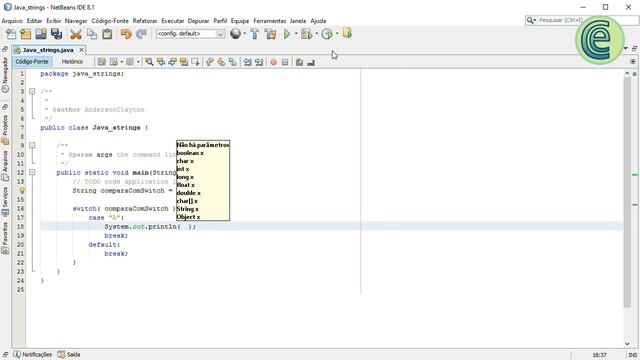Click the Uncomment code icon

click(x=311, y=62)
